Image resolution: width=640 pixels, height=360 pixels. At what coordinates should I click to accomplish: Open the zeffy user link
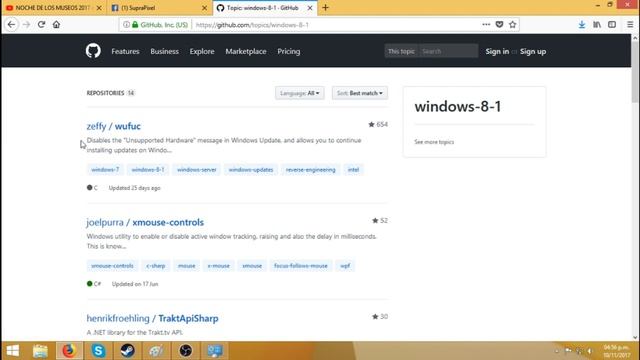click(x=96, y=126)
